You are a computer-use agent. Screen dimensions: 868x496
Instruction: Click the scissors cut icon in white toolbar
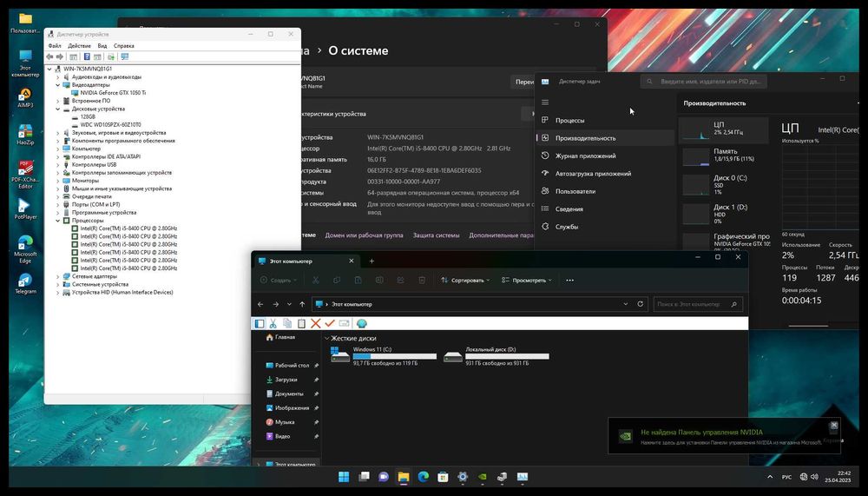tap(273, 324)
